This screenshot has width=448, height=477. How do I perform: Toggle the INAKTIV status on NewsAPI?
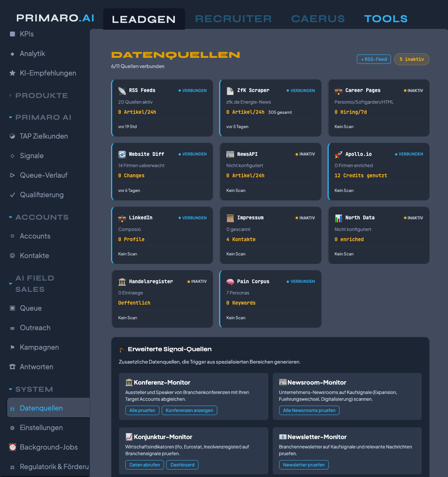click(x=305, y=154)
